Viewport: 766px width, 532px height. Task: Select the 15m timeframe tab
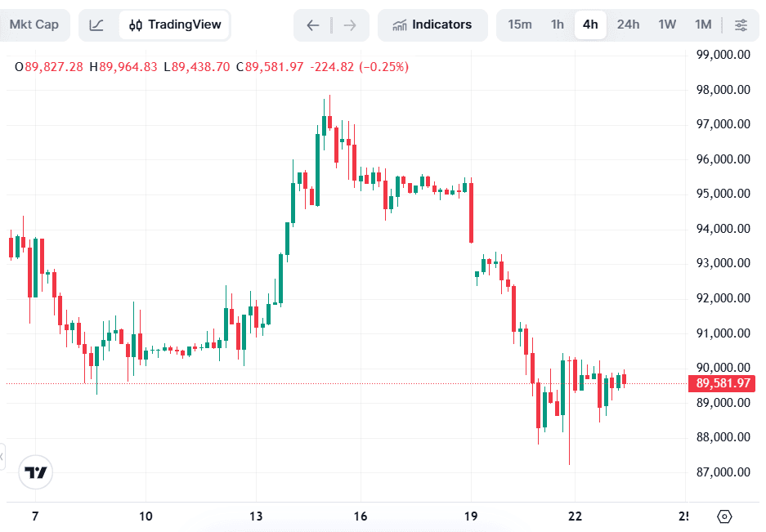coord(519,25)
